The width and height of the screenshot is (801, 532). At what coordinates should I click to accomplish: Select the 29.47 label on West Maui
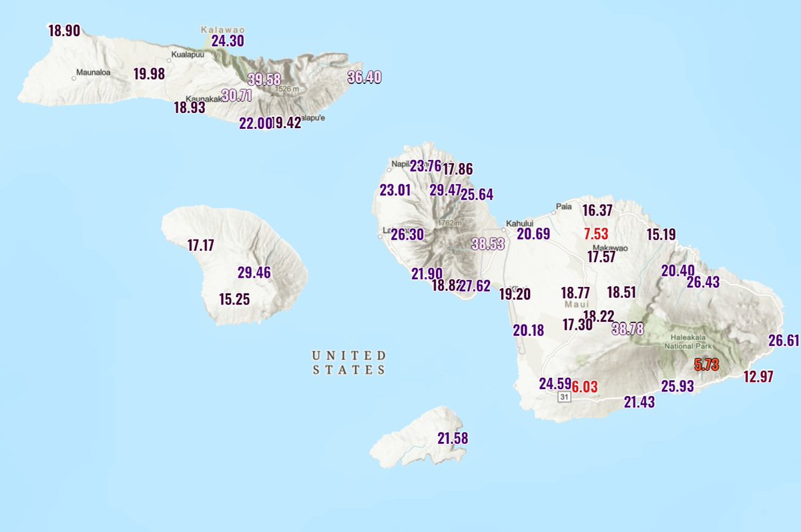pyautogui.click(x=445, y=190)
